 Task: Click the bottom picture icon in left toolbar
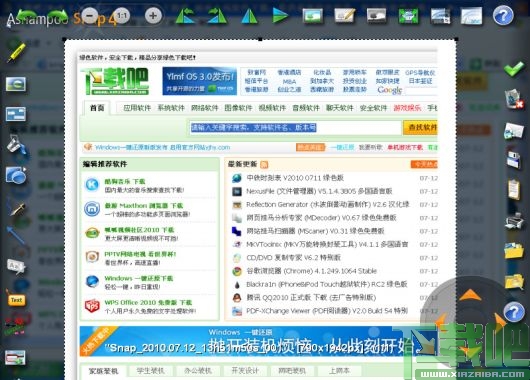point(16,358)
